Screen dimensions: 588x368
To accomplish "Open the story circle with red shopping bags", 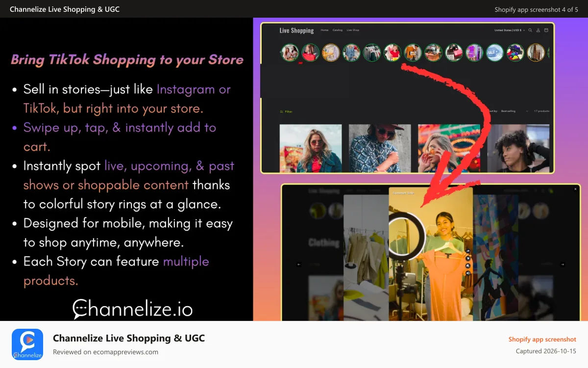I will click(310, 53).
